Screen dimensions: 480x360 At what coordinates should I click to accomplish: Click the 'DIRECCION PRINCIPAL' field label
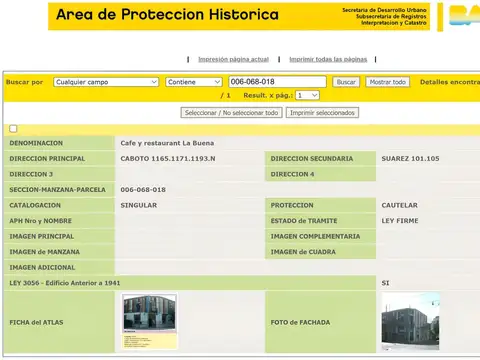coord(47,159)
